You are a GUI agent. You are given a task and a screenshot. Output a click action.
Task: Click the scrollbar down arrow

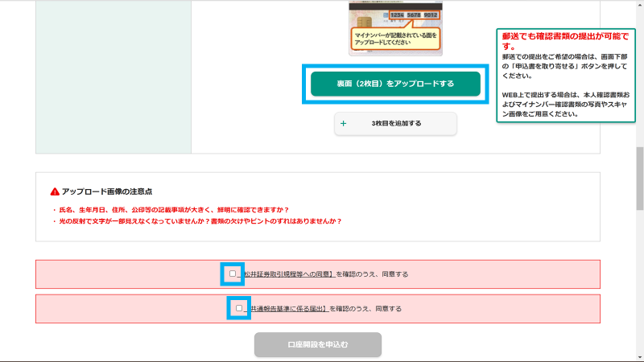[638, 356]
